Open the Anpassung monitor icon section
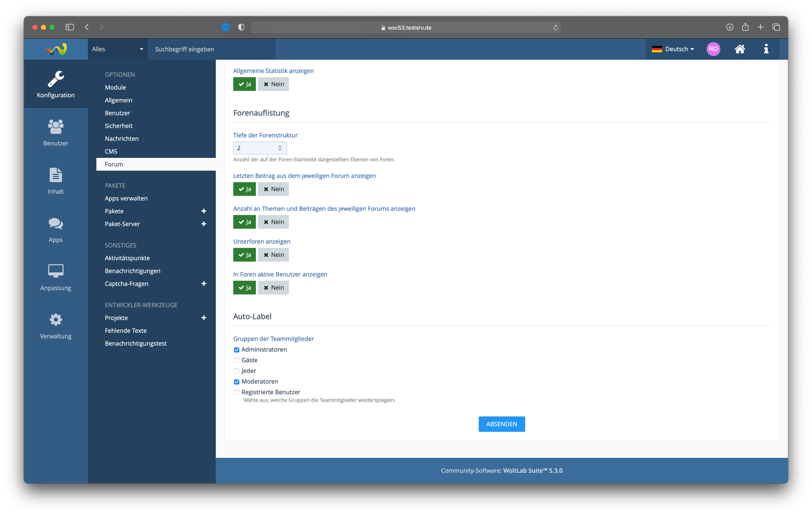 click(x=55, y=277)
